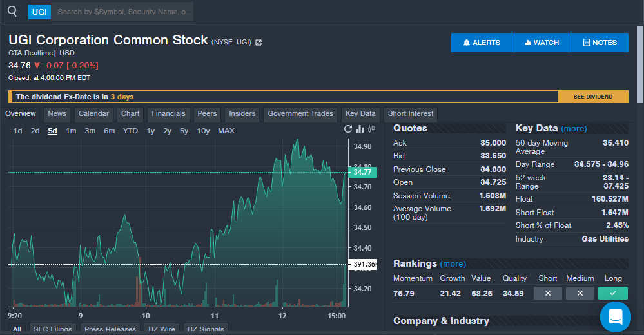Select the 2d chart range
The width and height of the screenshot is (644, 335).
tap(35, 131)
